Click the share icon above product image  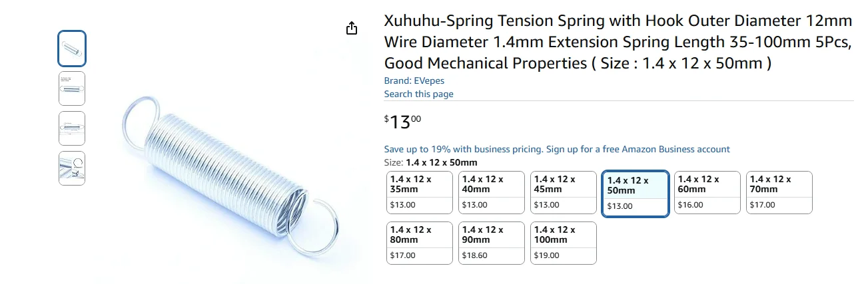pyautogui.click(x=352, y=28)
